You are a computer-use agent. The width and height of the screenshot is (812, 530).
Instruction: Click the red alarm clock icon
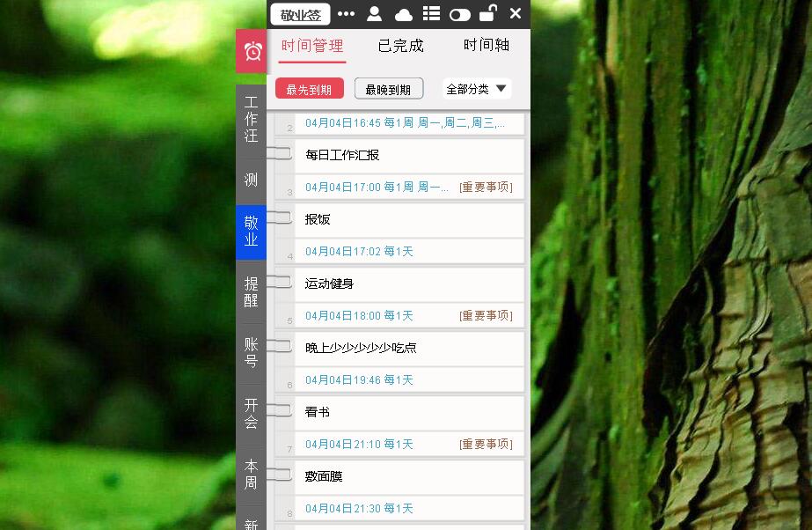pos(252,51)
